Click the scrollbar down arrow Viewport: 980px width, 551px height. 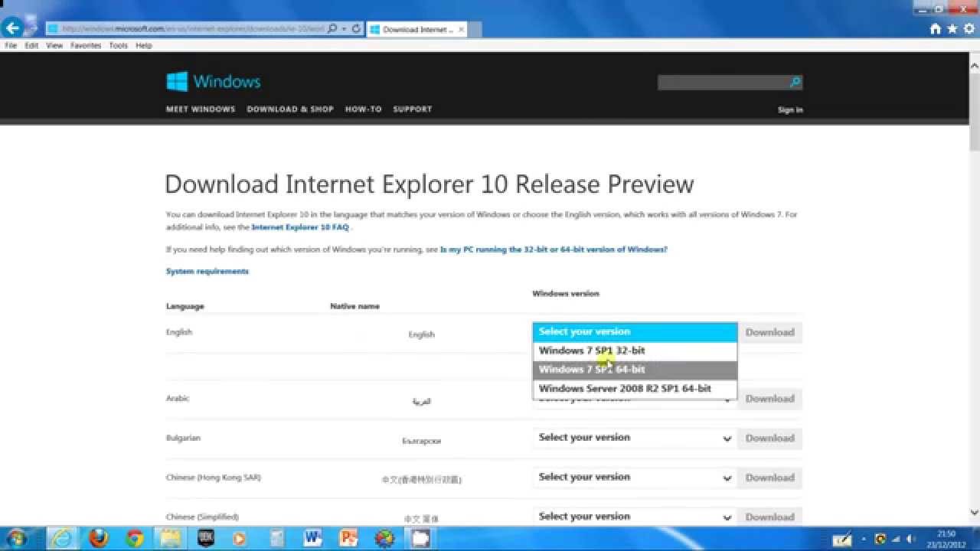point(975,513)
